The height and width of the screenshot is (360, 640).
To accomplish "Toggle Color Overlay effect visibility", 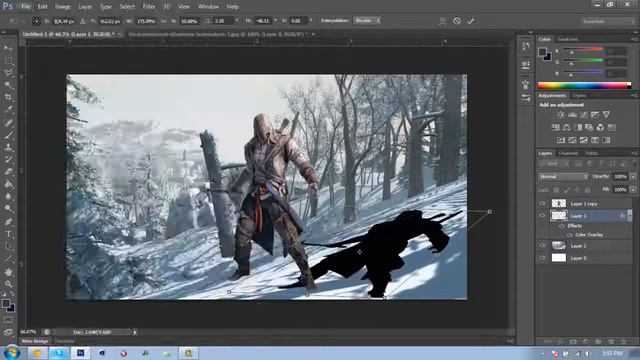I will click(569, 235).
